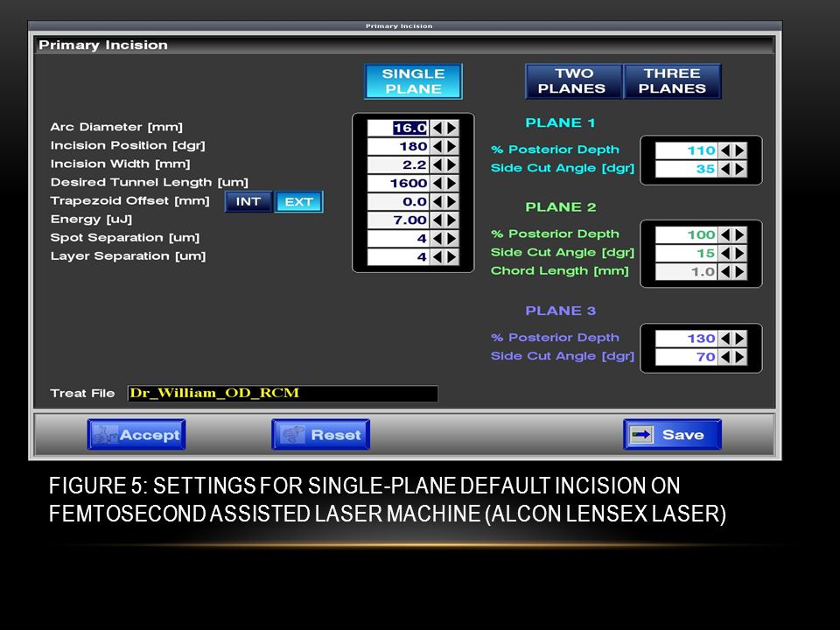Image resolution: width=840 pixels, height=630 pixels.
Task: Increase Chord Length value
Action: click(740, 271)
